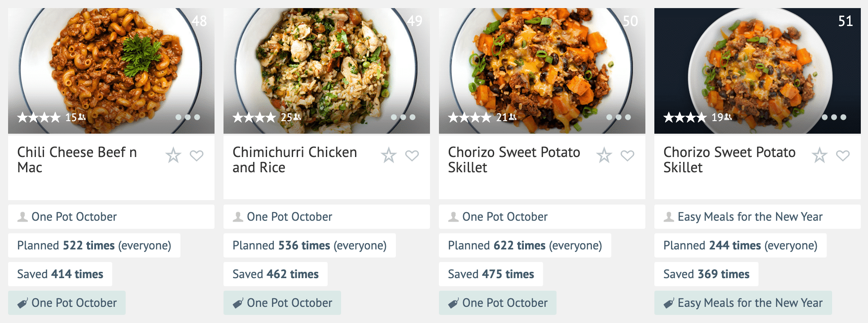Open author Easy Meals for the New Year
This screenshot has height=323, width=868.
tap(750, 217)
